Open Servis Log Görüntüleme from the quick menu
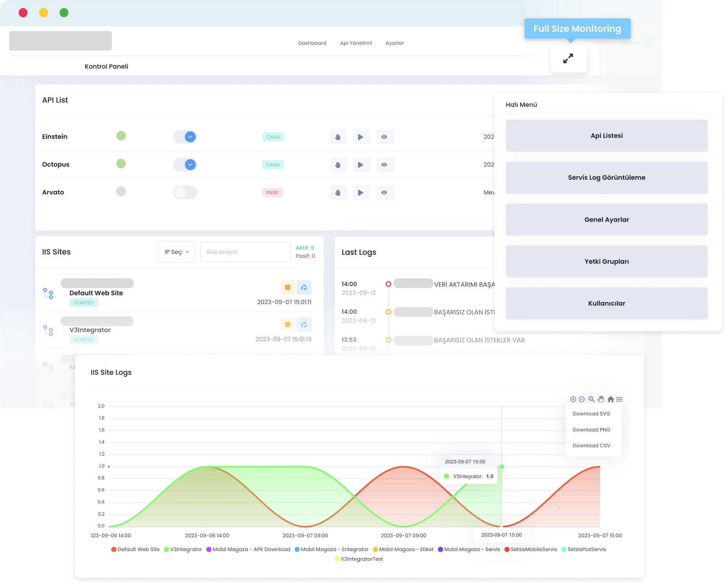 pos(607,178)
